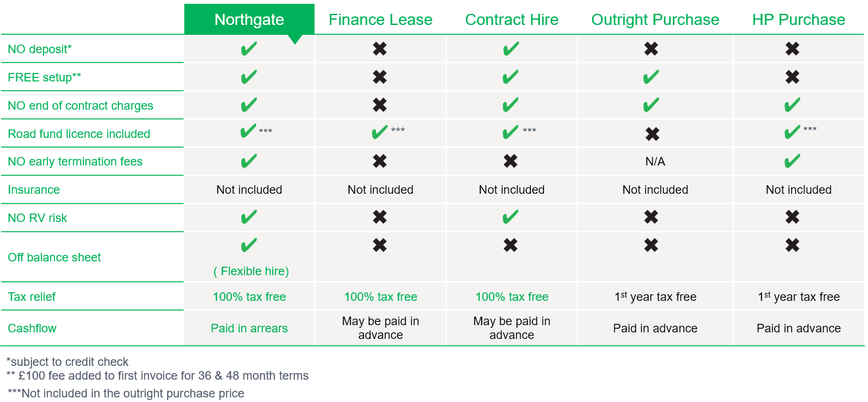The image size is (868, 402).
Task: Click HP Purchase off balance sheet cross
Action: pyautogui.click(x=792, y=246)
